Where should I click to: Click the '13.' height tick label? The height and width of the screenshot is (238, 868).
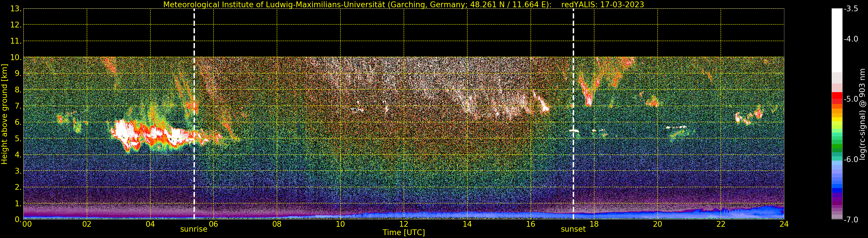(x=16, y=9)
